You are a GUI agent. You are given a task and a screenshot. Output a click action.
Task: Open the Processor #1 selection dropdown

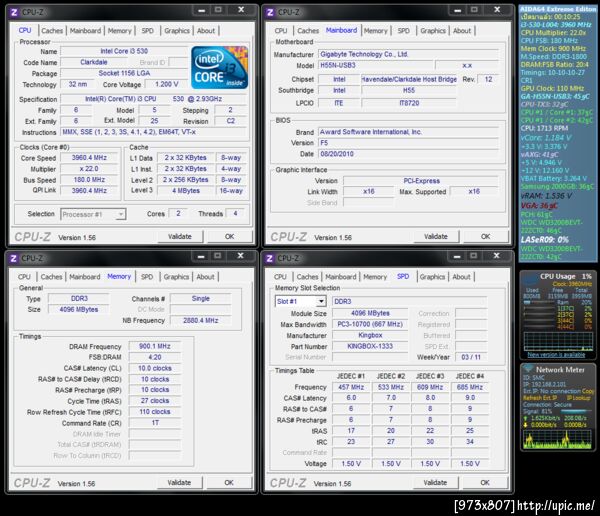pyautogui.click(x=93, y=214)
